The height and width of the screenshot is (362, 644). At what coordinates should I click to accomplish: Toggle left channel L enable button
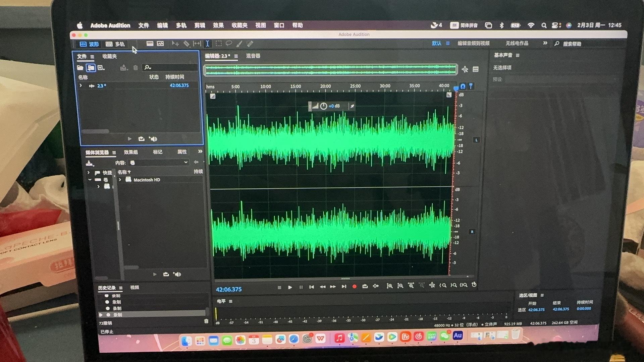(x=476, y=140)
